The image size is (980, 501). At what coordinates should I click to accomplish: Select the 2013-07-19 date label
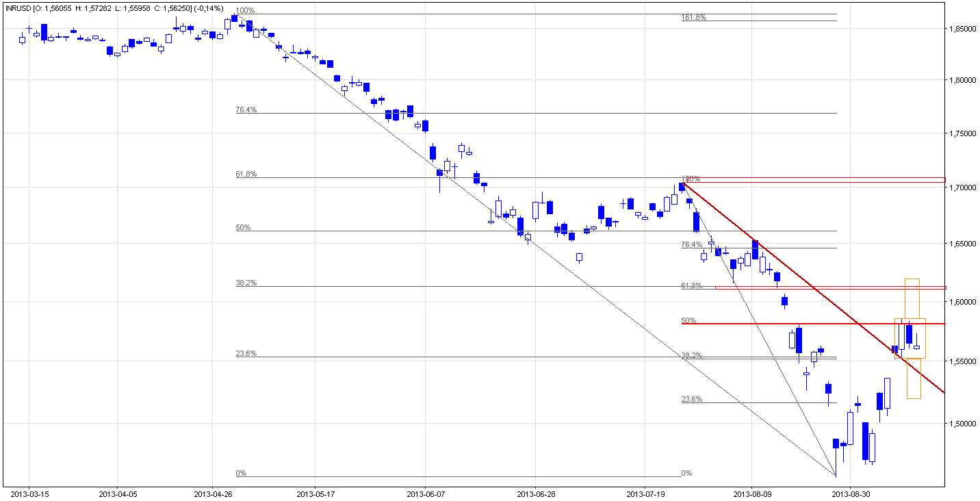pos(645,493)
